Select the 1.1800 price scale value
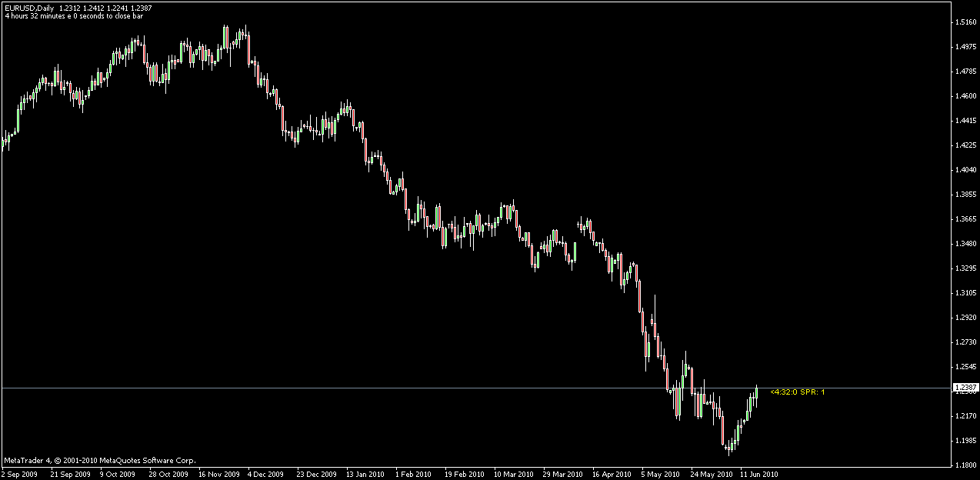 965,465
